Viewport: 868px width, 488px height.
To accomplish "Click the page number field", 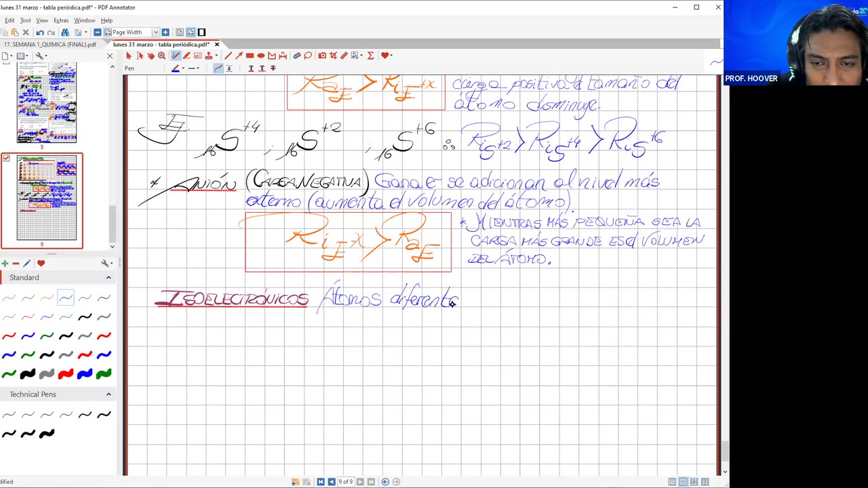I will coord(345,482).
